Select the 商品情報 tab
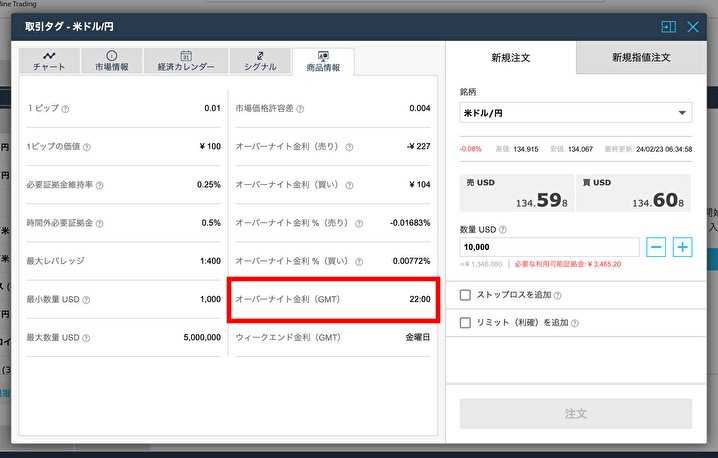 point(323,61)
